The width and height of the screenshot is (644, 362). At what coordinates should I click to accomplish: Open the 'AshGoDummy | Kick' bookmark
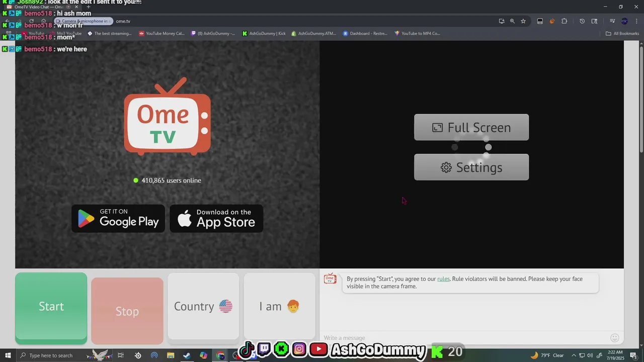click(x=264, y=34)
